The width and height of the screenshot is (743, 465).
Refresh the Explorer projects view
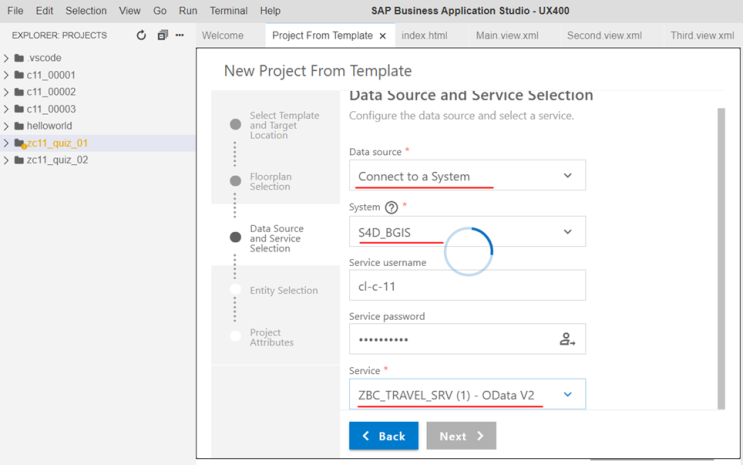(x=141, y=35)
